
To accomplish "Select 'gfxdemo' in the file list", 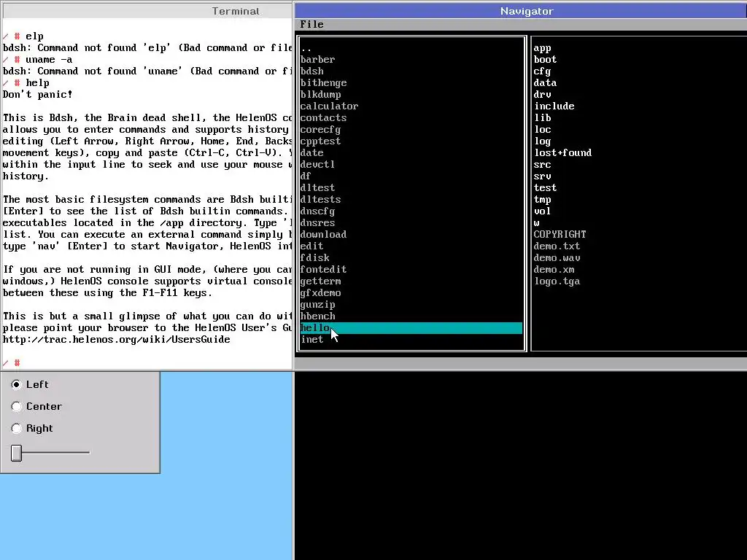I will click(321, 293).
